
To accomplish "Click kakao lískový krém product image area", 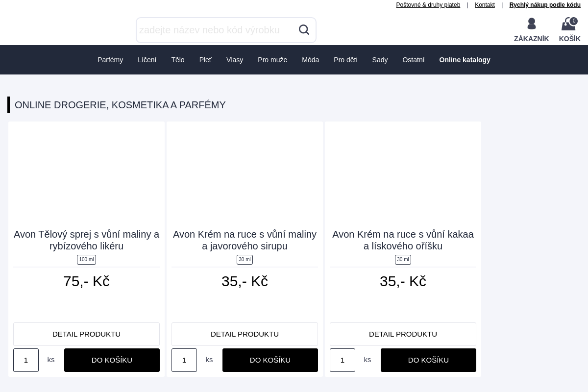I will tap(403, 175).
